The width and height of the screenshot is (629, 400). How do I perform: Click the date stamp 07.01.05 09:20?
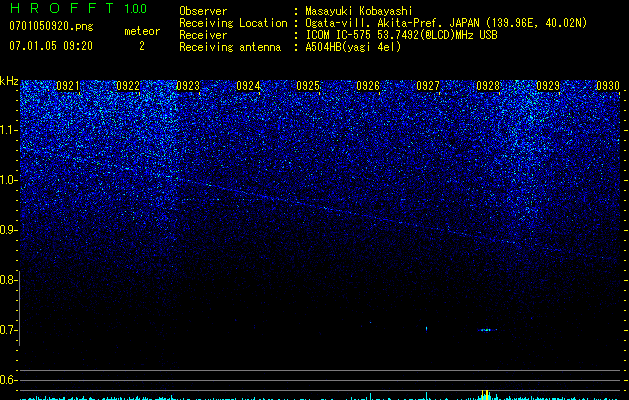(51, 46)
